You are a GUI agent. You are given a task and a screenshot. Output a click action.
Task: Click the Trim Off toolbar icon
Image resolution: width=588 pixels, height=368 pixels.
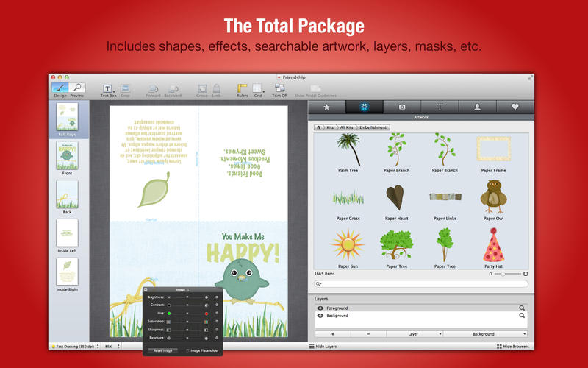point(280,88)
